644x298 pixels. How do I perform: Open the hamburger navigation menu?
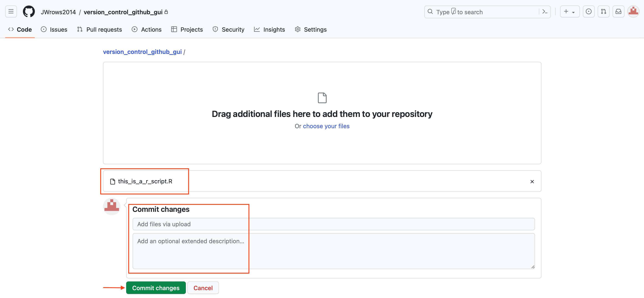coord(11,11)
